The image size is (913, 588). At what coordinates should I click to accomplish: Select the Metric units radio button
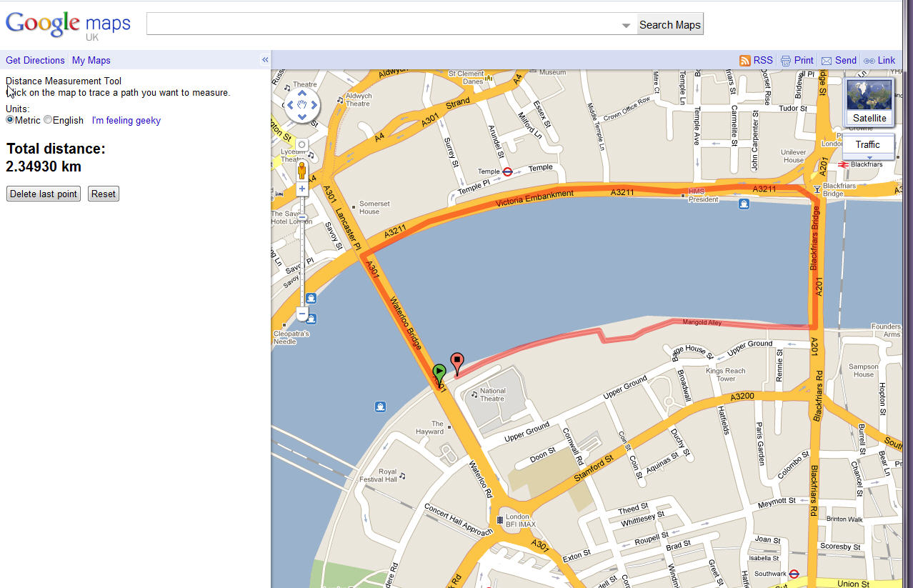point(10,119)
